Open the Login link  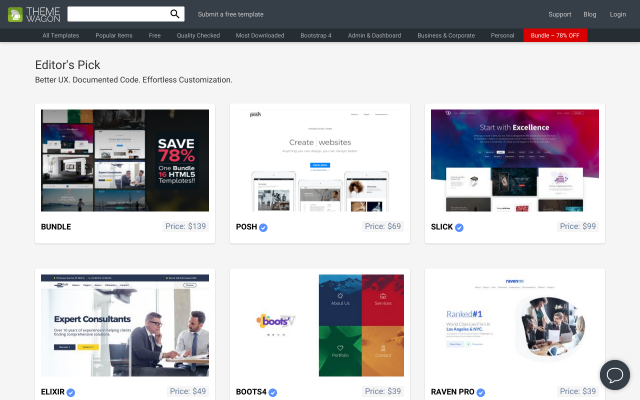click(x=618, y=14)
